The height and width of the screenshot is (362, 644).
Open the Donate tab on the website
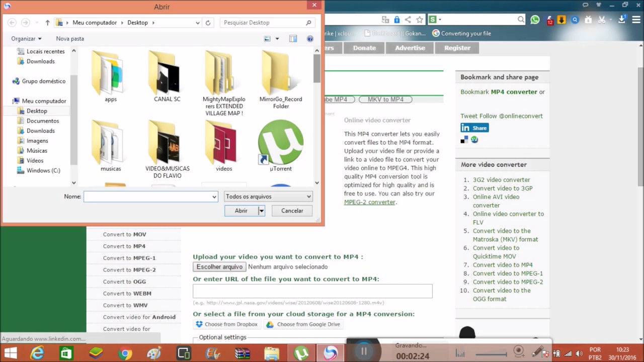coord(364,48)
